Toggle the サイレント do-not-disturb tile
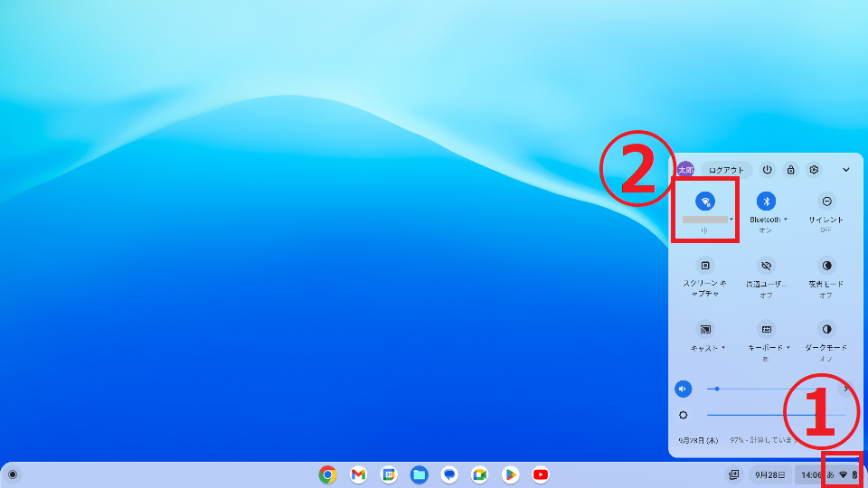 (x=826, y=202)
